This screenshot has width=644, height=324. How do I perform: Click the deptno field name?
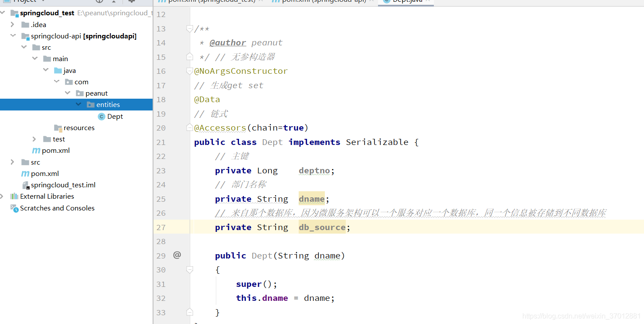click(314, 170)
